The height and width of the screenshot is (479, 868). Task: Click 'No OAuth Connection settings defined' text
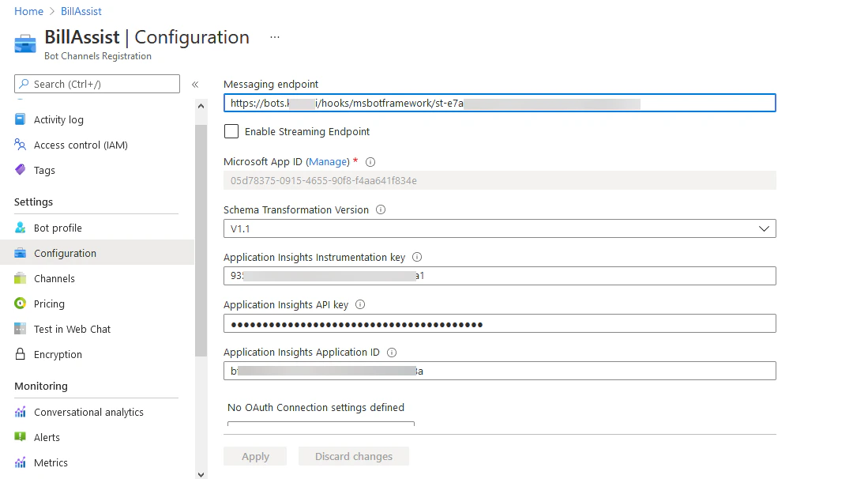click(x=316, y=408)
